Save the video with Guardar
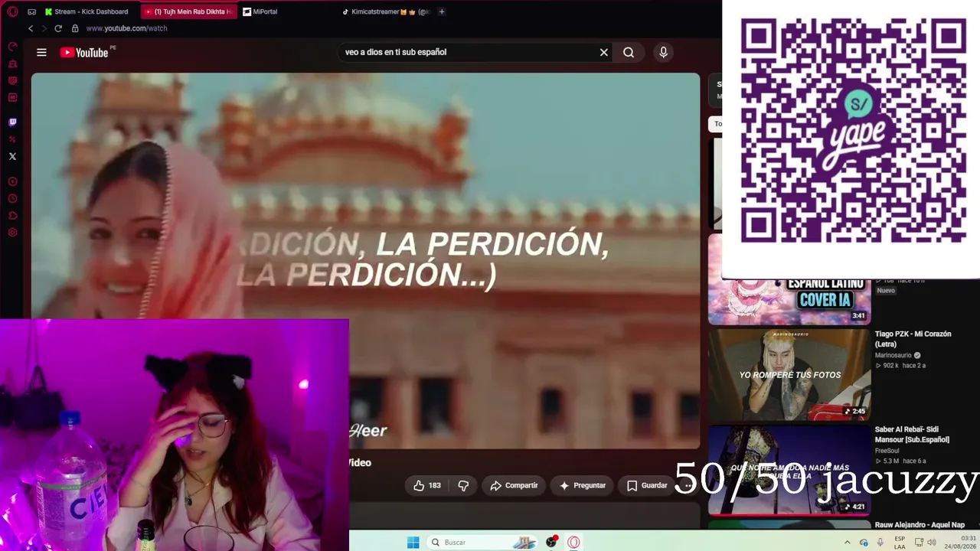This screenshot has height=551, width=980. coord(647,485)
